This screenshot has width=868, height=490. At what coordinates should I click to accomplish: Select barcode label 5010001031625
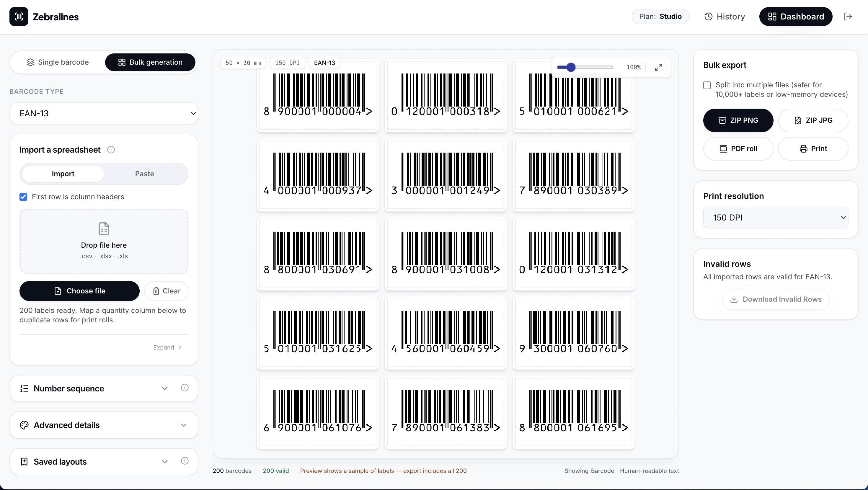[x=318, y=333]
